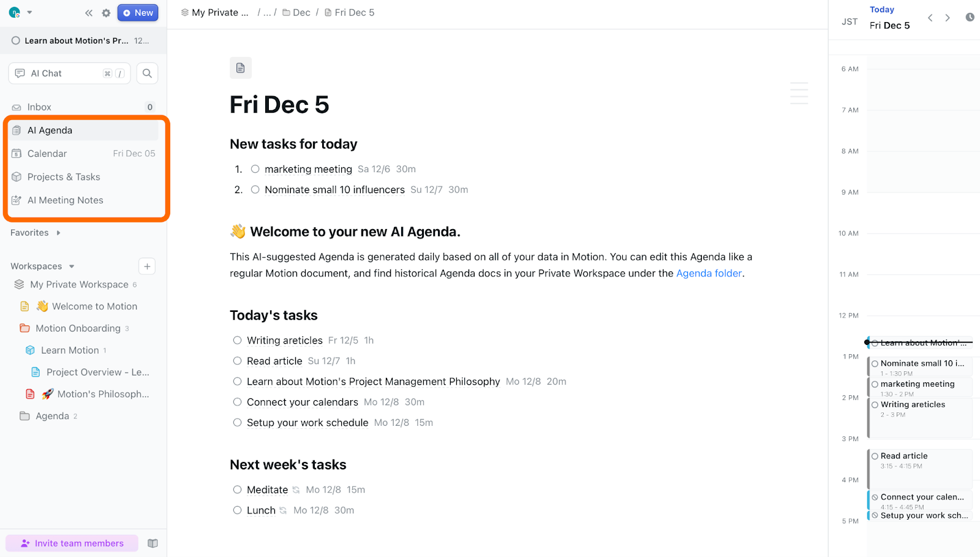Screen dimensions: 980x557
Task: Expand the Favorites section
Action: (58, 233)
